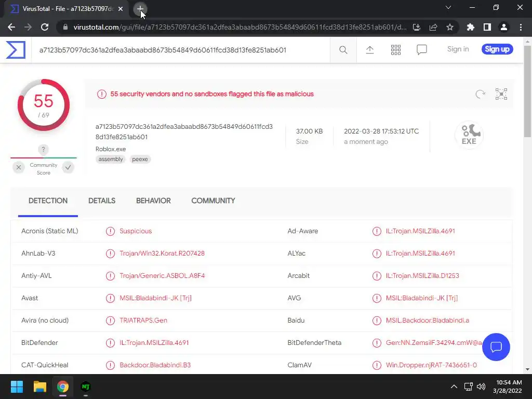Open the upload file icon

coord(369,50)
